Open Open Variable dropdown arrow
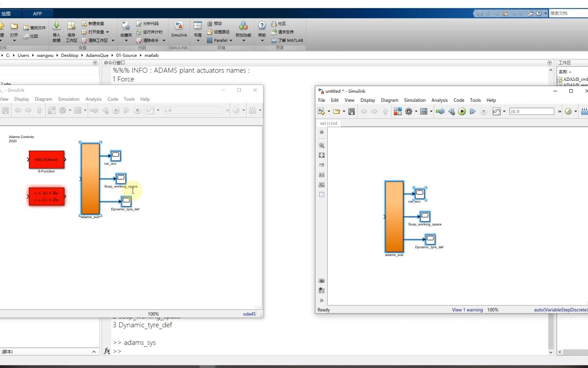588x368 pixels. click(107, 32)
